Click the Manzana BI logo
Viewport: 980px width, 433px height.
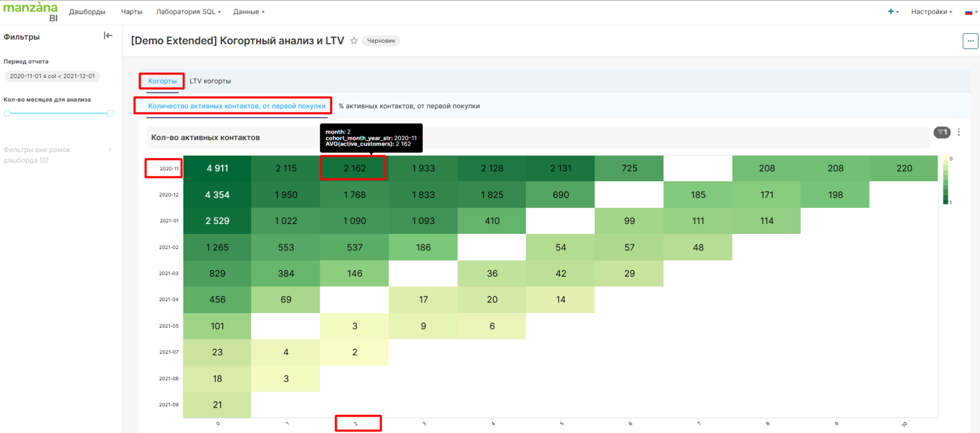(30, 11)
